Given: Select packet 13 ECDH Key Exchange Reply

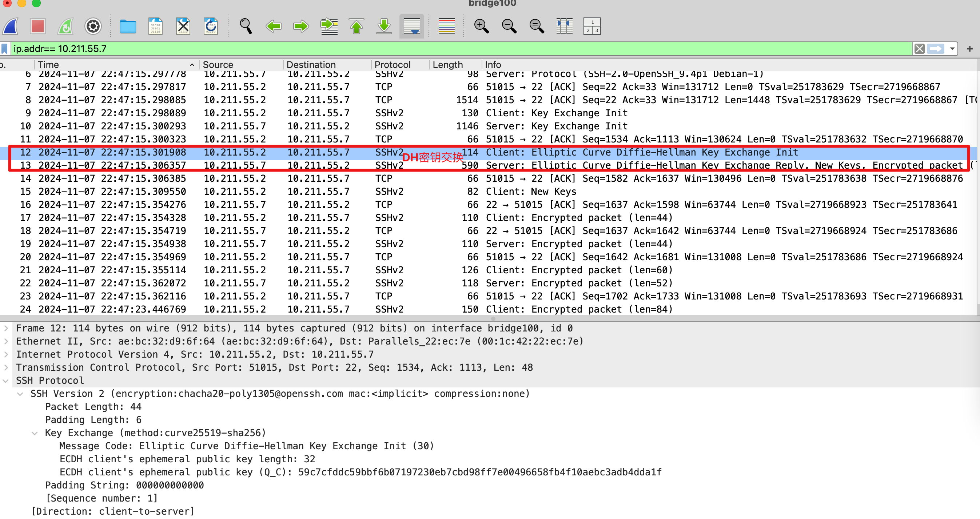Looking at the screenshot, I should point(488,165).
